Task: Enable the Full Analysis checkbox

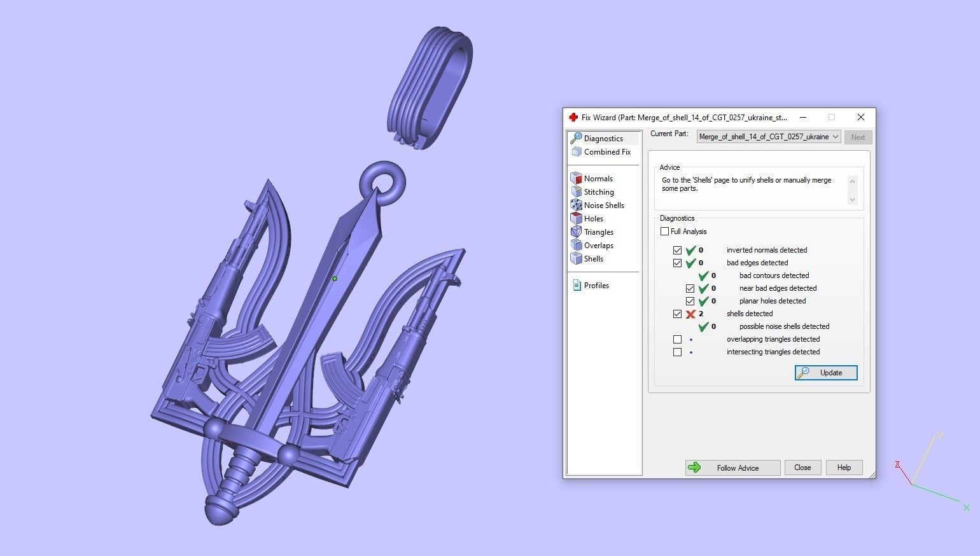Action: coord(664,232)
